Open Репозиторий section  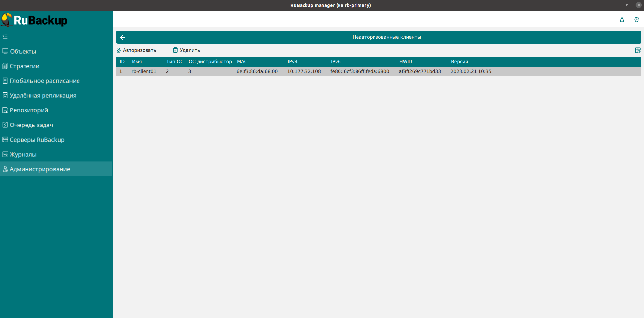[x=29, y=110]
